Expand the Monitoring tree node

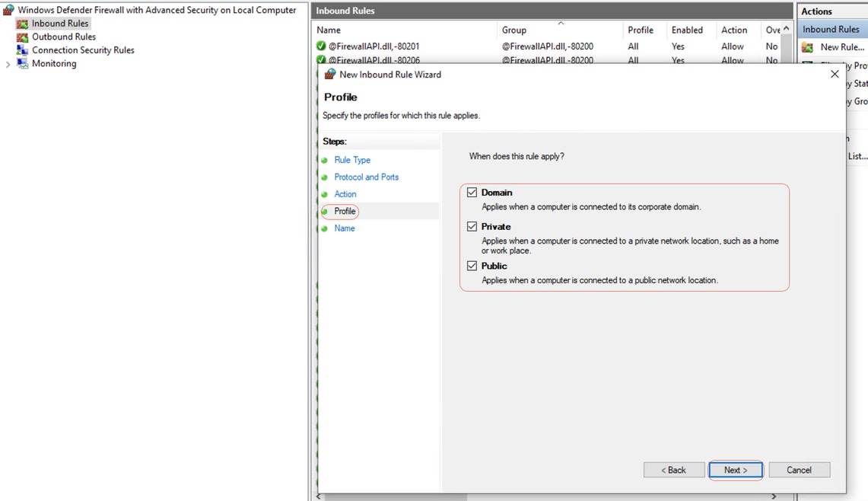point(8,64)
